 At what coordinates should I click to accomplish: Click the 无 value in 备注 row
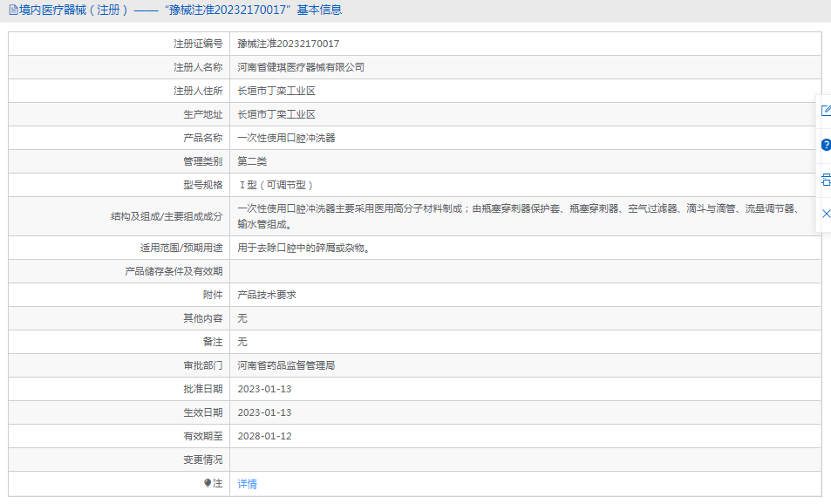click(x=242, y=342)
